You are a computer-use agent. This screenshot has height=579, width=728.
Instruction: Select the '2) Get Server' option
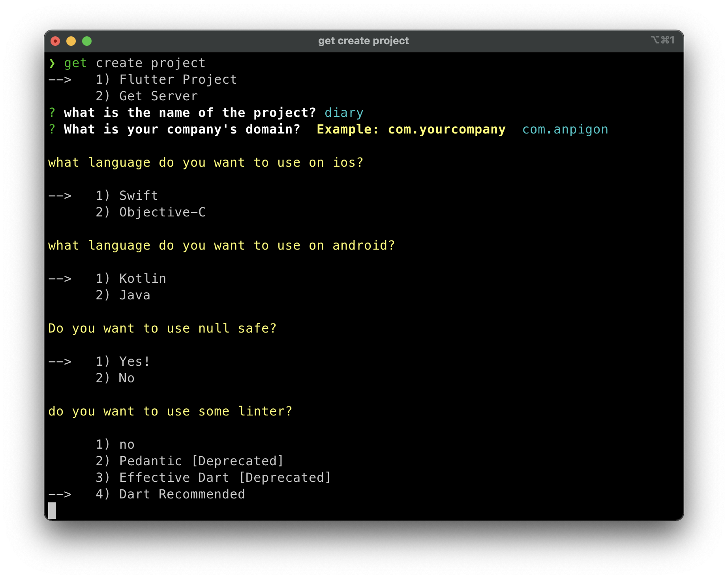coord(146,96)
